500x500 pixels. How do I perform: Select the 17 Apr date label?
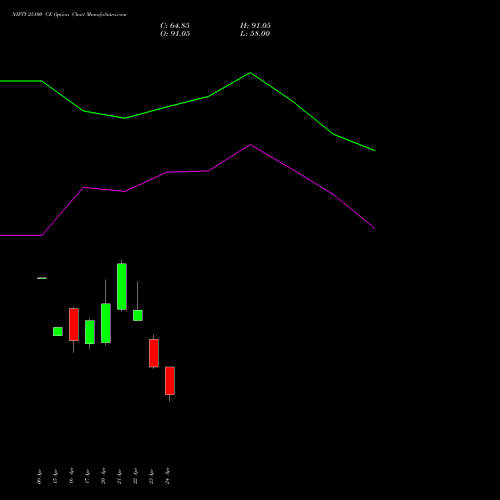(x=87, y=476)
